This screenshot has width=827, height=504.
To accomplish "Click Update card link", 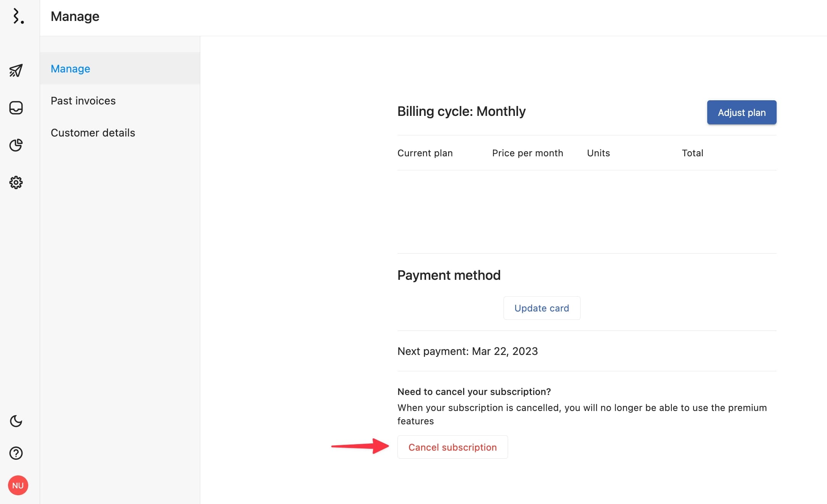I will 541,308.
